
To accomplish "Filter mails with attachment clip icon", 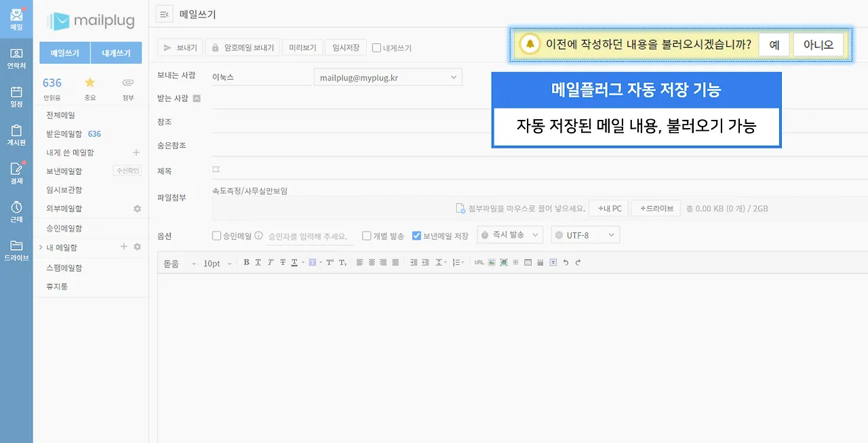I will click(x=127, y=83).
